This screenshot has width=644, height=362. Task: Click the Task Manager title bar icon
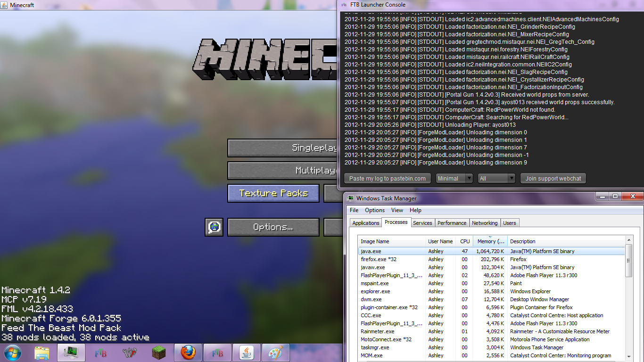pyautogui.click(x=350, y=198)
